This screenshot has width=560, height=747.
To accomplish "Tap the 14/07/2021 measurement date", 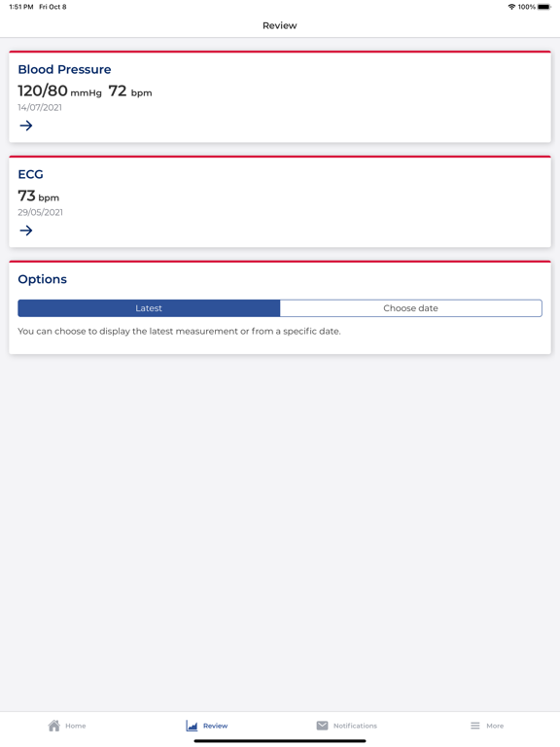I will [40, 108].
